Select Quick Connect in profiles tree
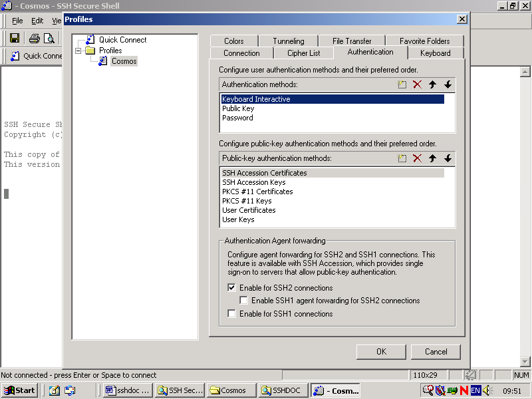532x399 pixels. pos(122,40)
